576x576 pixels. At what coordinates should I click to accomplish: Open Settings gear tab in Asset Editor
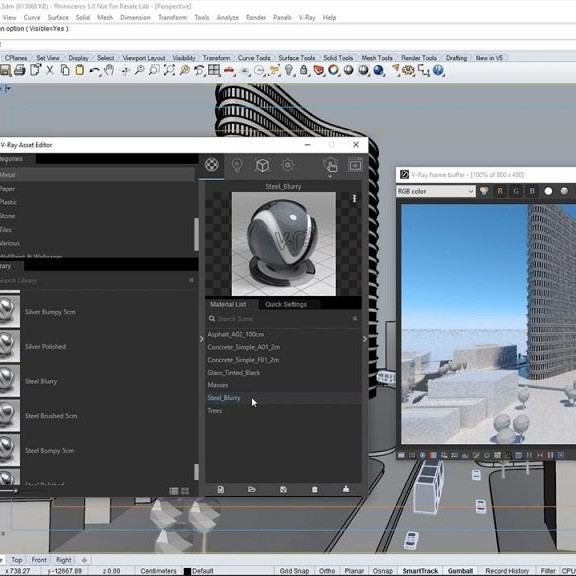click(288, 165)
